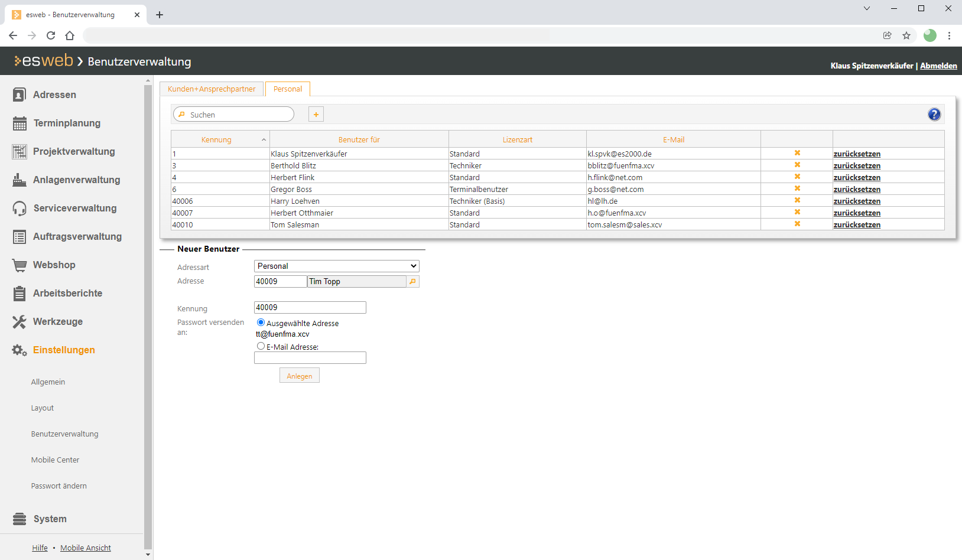Screen dimensions: 962x560
Task: Click the E-Mail column header
Action: coord(674,140)
